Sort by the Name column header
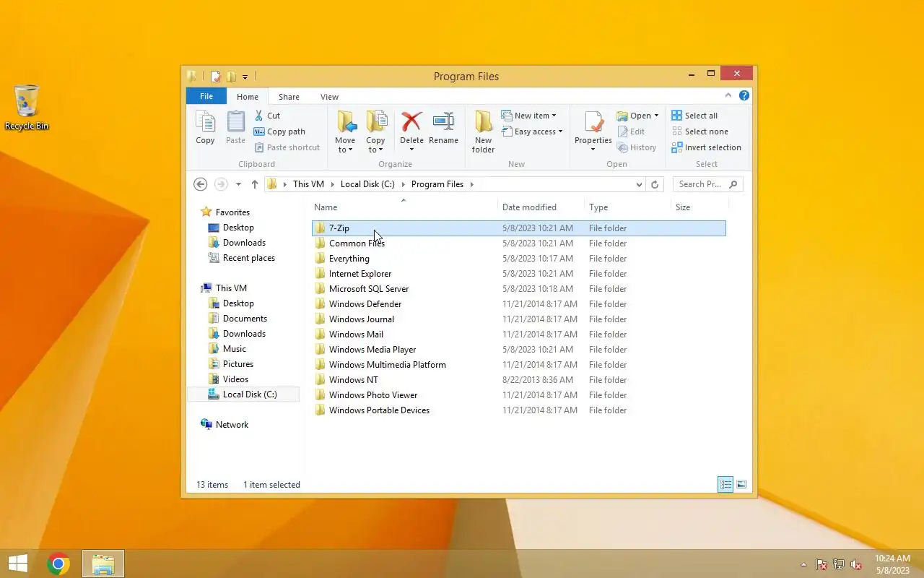Image resolution: width=924 pixels, height=578 pixels. (x=404, y=207)
